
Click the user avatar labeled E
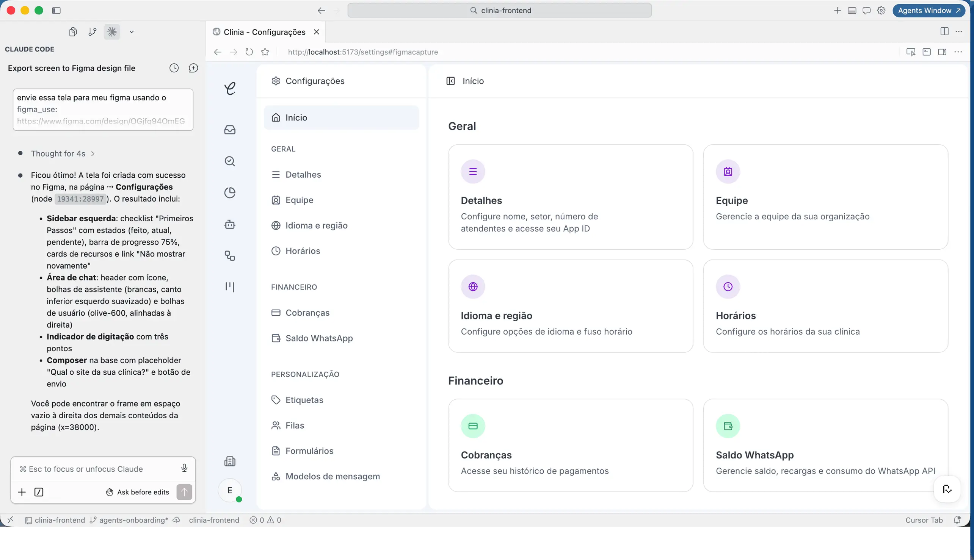[230, 490]
